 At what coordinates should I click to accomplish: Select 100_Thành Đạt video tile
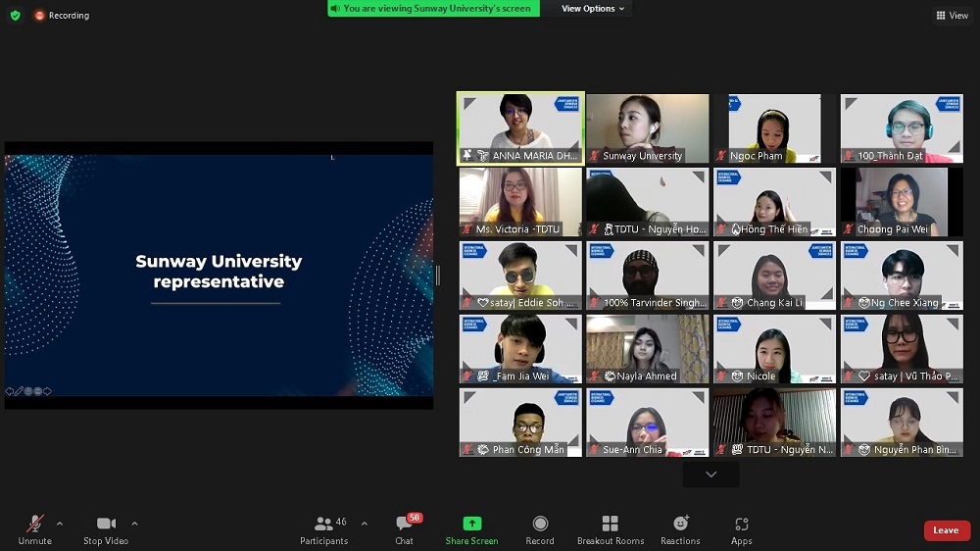pos(902,128)
